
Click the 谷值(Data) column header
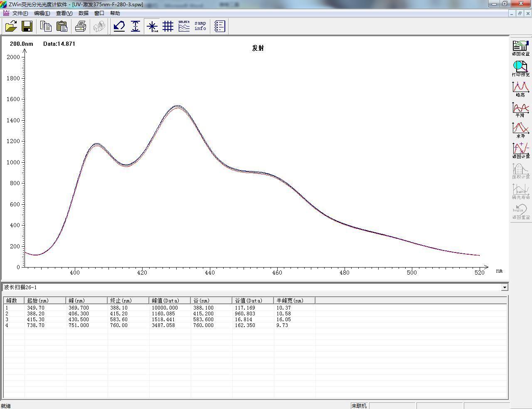click(x=253, y=300)
